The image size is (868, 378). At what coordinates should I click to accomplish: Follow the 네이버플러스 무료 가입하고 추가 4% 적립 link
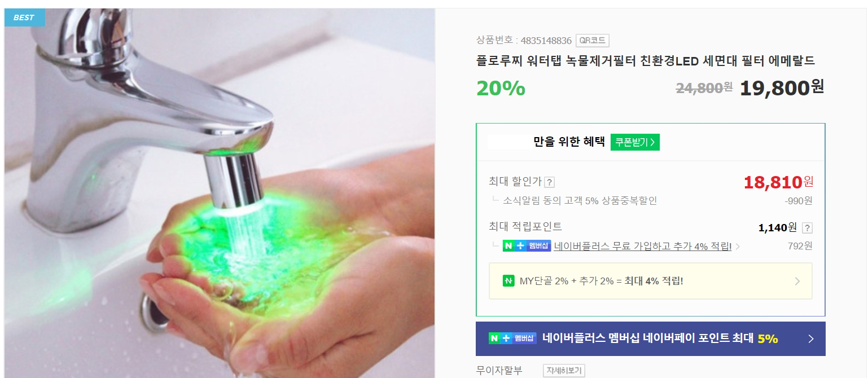643,247
